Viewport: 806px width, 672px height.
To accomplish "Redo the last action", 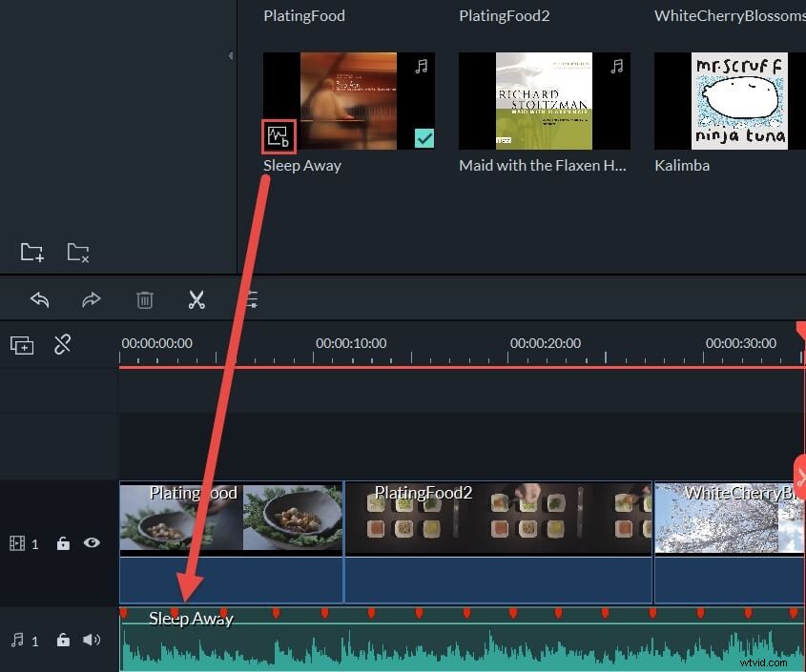I will tap(92, 299).
